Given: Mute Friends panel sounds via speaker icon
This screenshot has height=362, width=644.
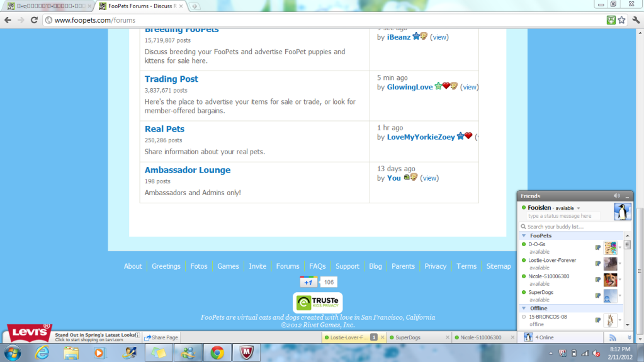Looking at the screenshot, I should coord(616,196).
